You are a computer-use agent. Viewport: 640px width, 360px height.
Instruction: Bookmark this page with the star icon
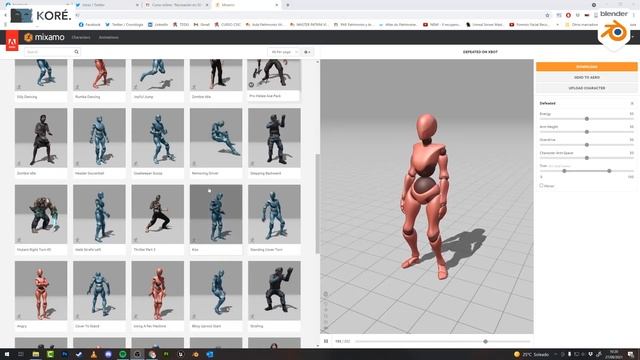[547, 15]
